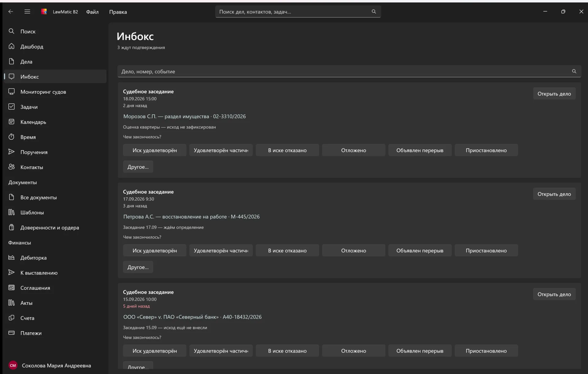Open case for Петрова А.С. hearing
588x374 pixels.
pos(554,194)
